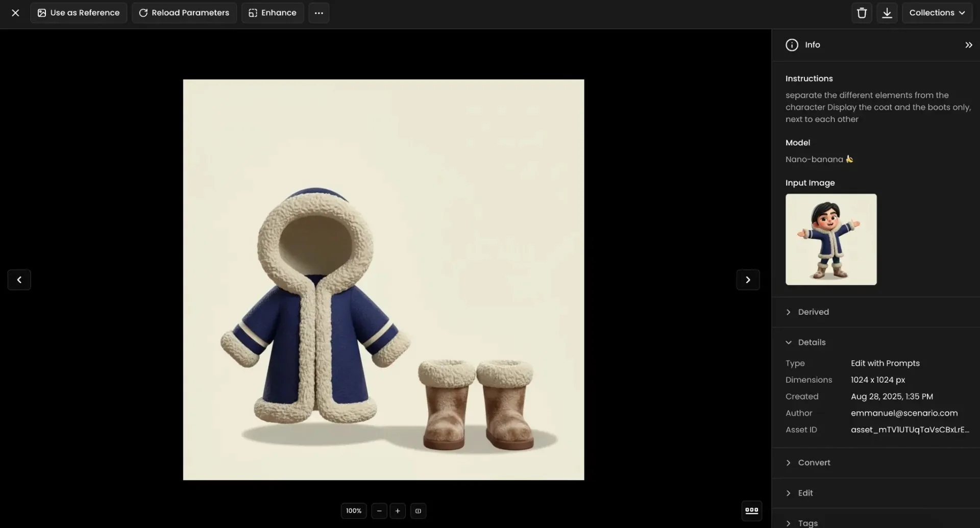Open the Collections dropdown
The height and width of the screenshot is (528, 980).
click(938, 13)
